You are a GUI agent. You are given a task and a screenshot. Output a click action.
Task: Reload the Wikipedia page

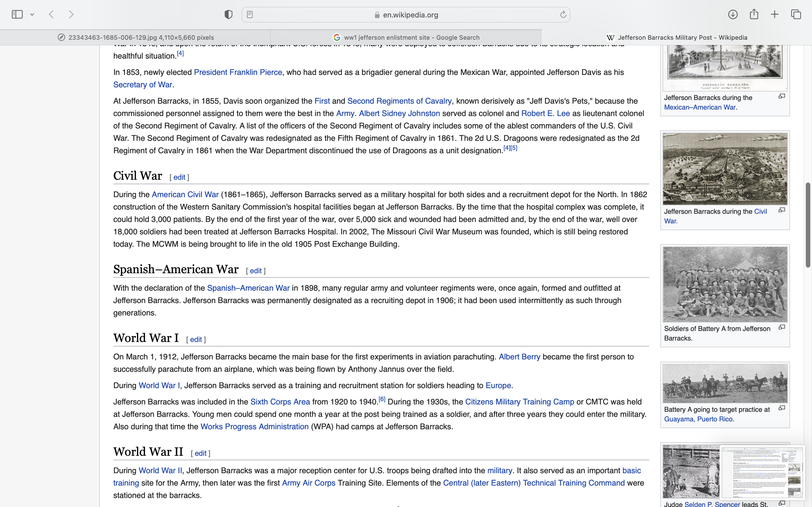coord(563,14)
